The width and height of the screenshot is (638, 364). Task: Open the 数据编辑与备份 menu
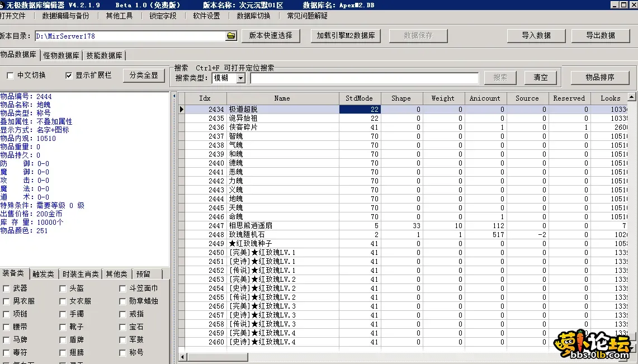pos(65,16)
